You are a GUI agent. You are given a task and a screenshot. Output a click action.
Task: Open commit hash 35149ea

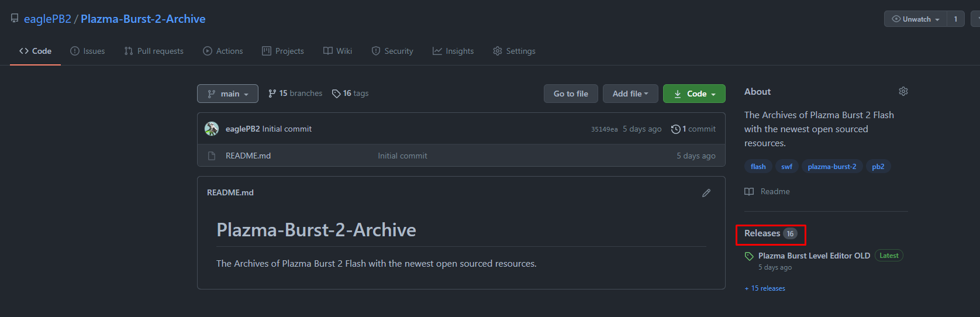click(604, 129)
